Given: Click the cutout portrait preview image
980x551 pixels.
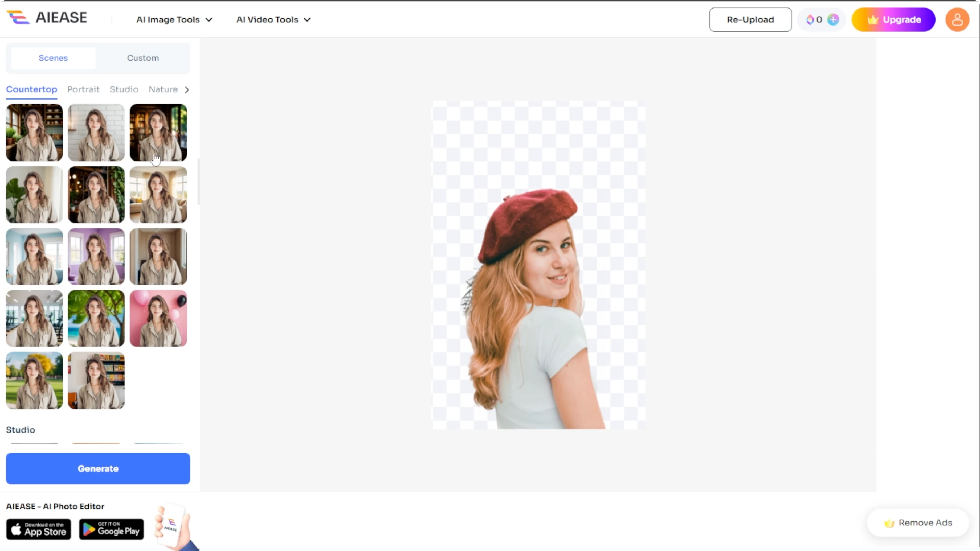Looking at the screenshot, I should pyautogui.click(x=538, y=265).
